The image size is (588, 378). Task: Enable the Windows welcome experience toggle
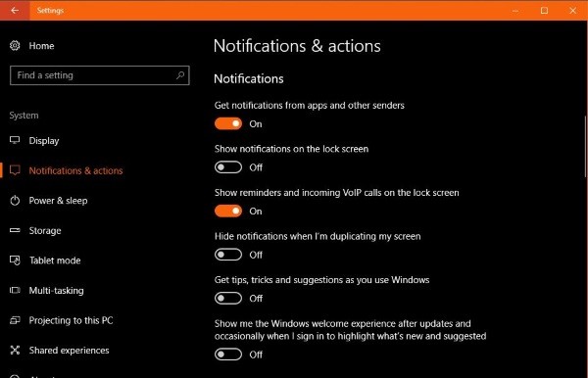click(228, 354)
